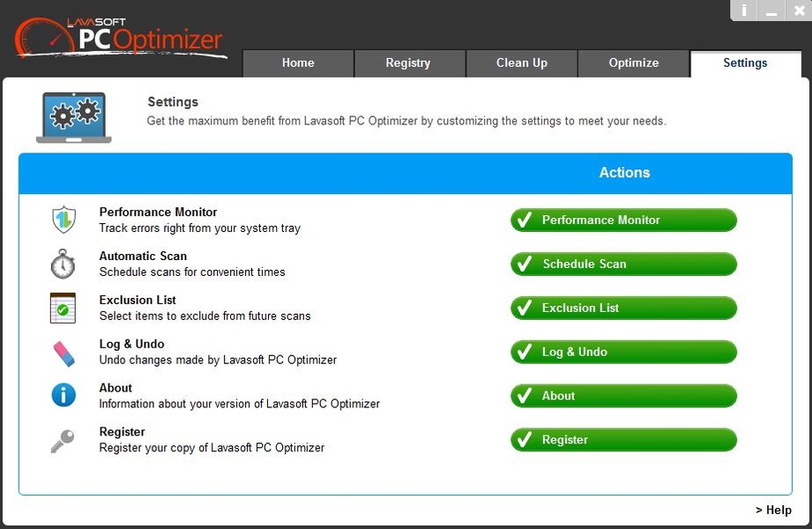Click the Settings page title
Screen dimensions: 812x529
tap(173, 101)
